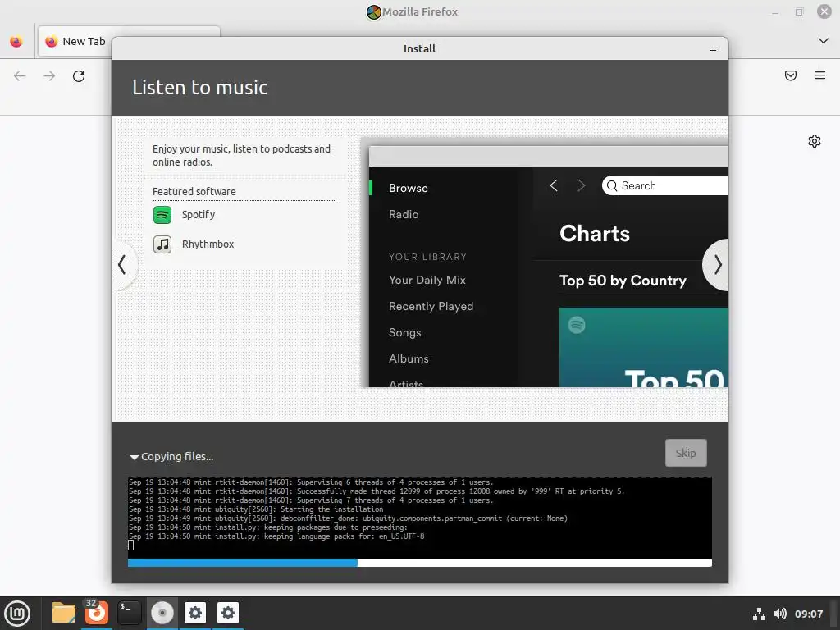Select Your Daily Mix in the screenshot
The width and height of the screenshot is (840, 630).
pyautogui.click(x=427, y=280)
